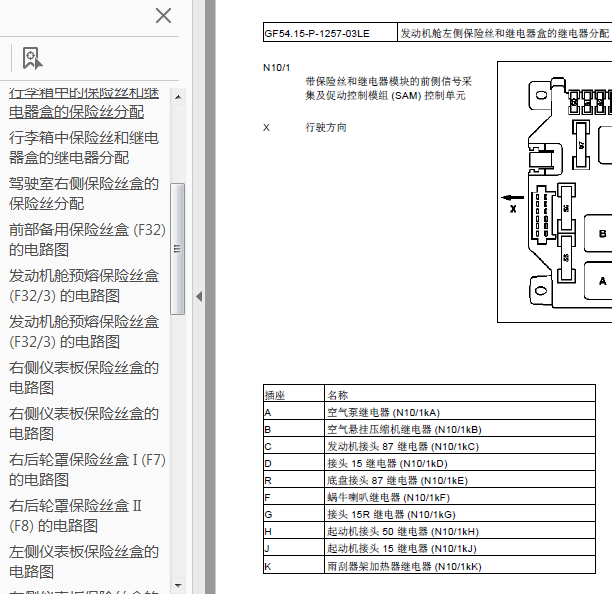Click the 行驶方向 legend text
Viewport: 612px width, 594px height.
pyautogui.click(x=326, y=128)
